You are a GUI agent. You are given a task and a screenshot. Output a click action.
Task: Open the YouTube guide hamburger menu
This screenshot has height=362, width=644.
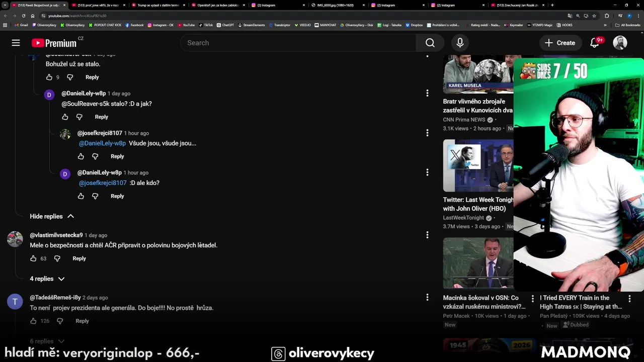tap(16, 43)
